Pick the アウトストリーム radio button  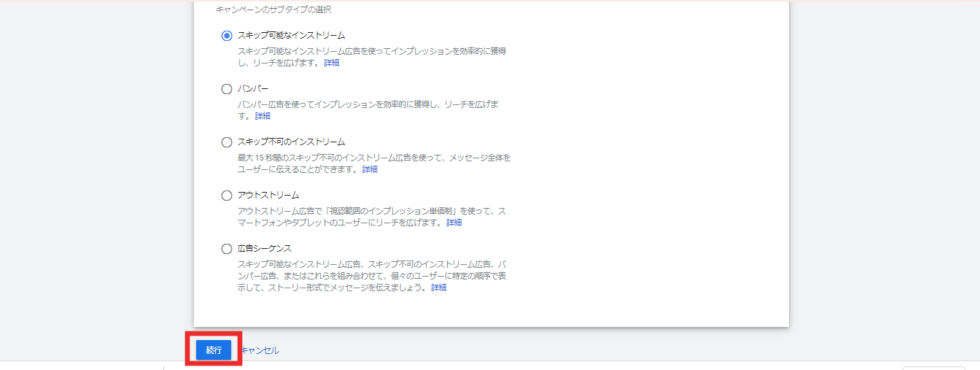[227, 196]
